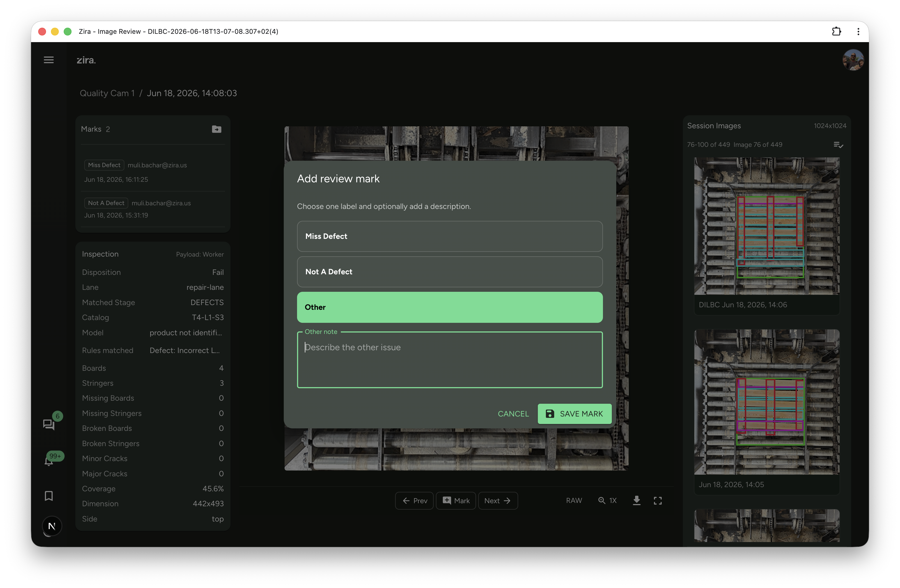Select the Not A Defect mark entry at 15:31:19
The width and height of the screenshot is (900, 588).
click(153, 209)
